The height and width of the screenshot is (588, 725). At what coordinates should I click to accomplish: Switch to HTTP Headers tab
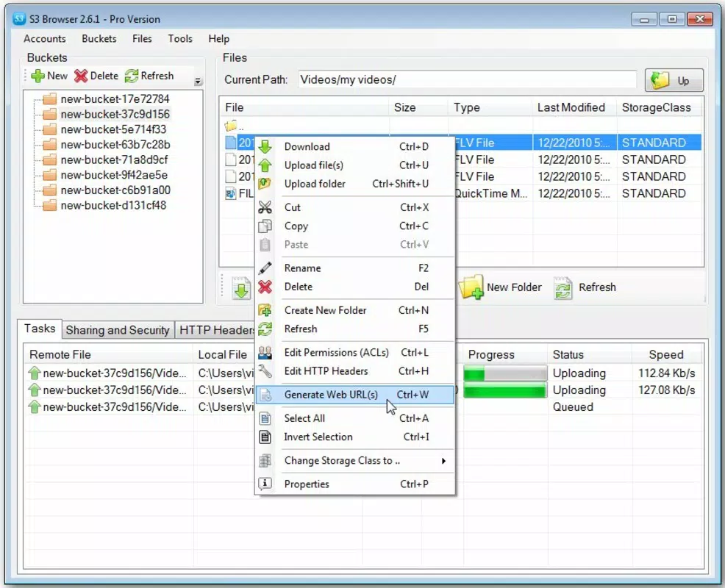tap(215, 330)
